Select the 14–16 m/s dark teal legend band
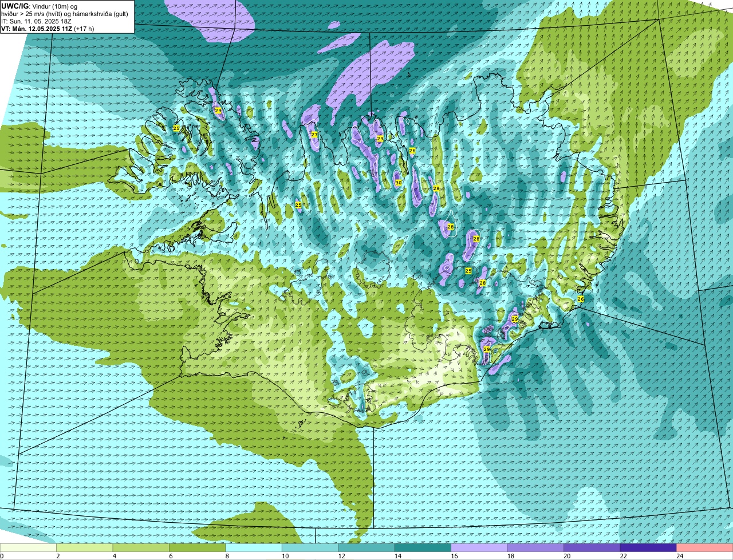 [x=423, y=547]
